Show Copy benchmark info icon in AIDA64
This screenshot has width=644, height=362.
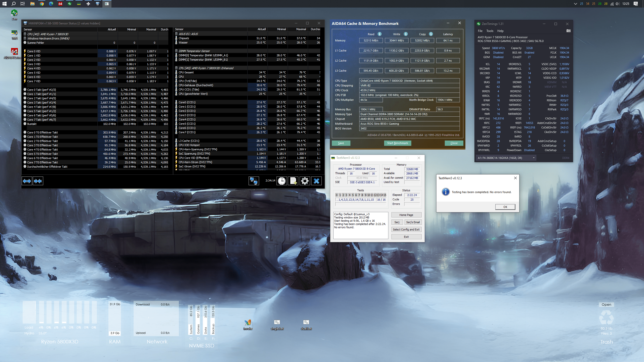(431, 34)
